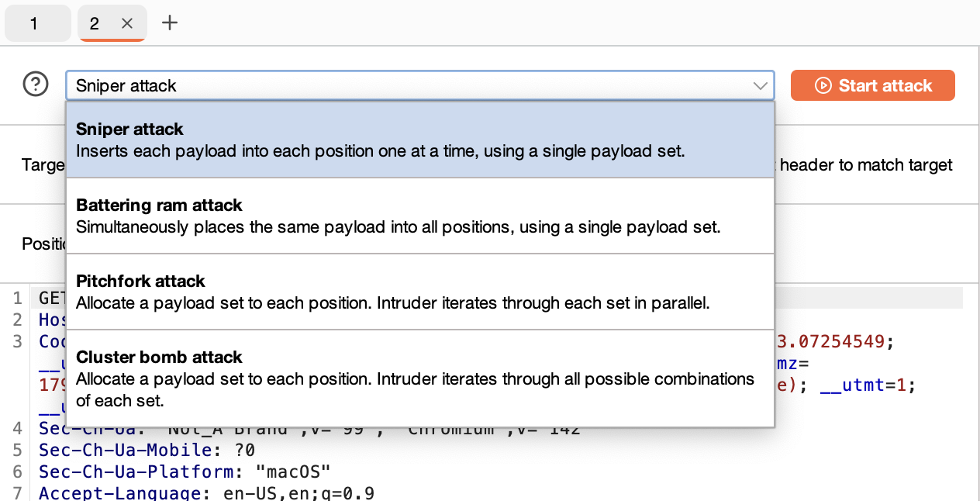Click the play icon inside Start attack
This screenshot has height=501, width=980.
[823, 85]
